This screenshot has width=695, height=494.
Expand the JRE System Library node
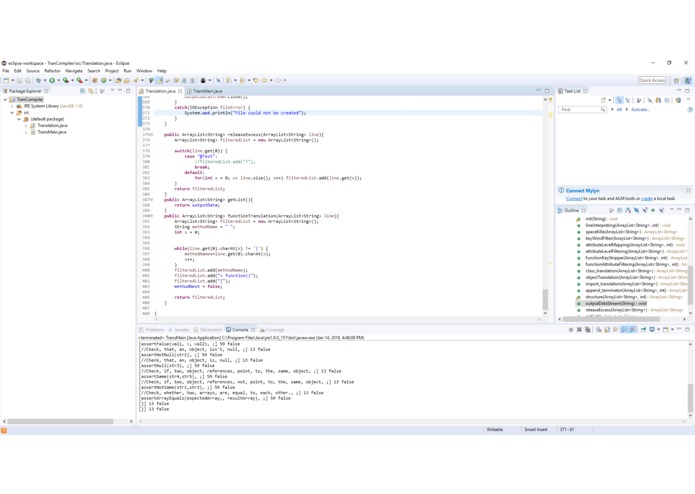[x=12, y=106]
